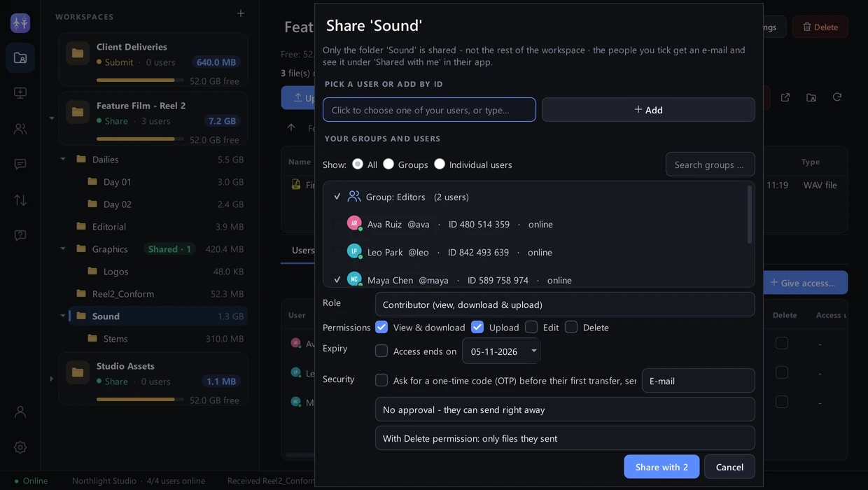Click the red Delete button top right
The image size is (868, 490).
pos(820,27)
